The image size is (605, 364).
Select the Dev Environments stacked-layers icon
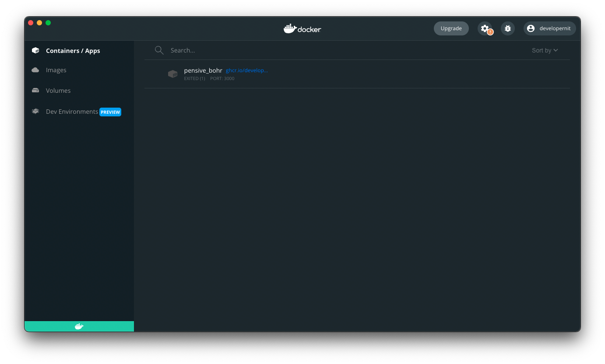[x=35, y=111]
